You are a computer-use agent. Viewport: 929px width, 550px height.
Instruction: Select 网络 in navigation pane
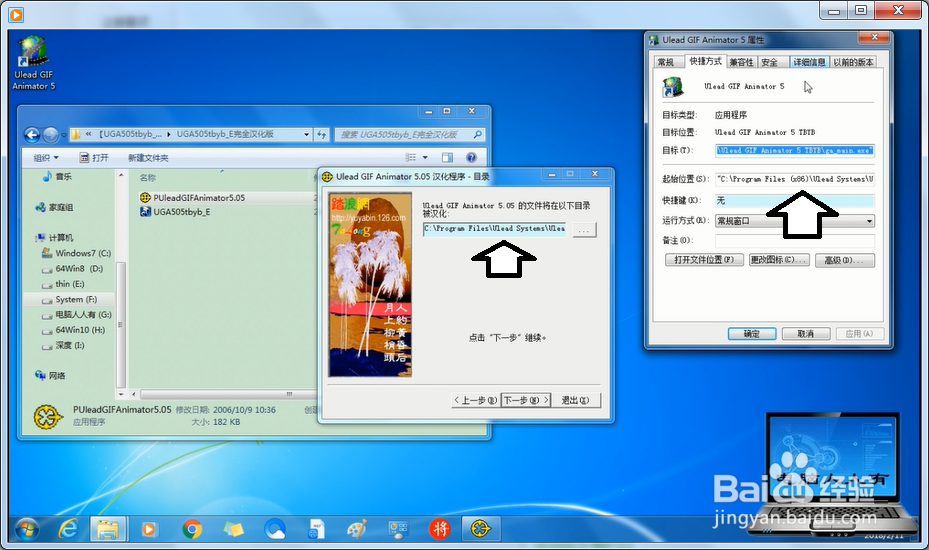point(50,375)
